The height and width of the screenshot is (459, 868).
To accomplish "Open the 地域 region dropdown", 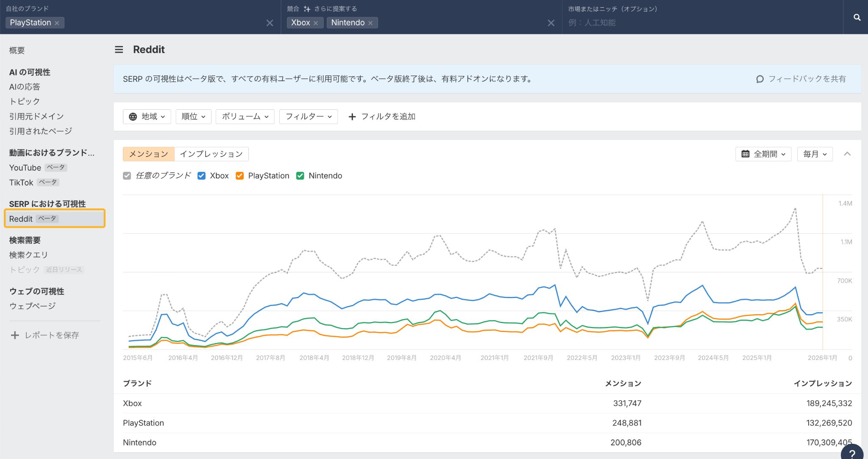I will click(147, 116).
